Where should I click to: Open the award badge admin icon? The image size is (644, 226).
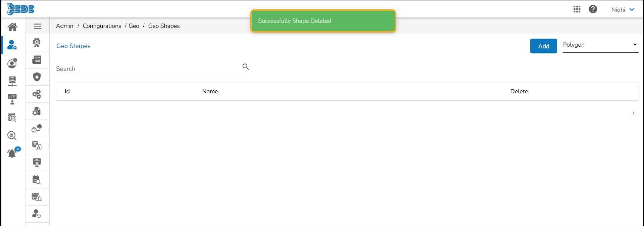(37, 42)
